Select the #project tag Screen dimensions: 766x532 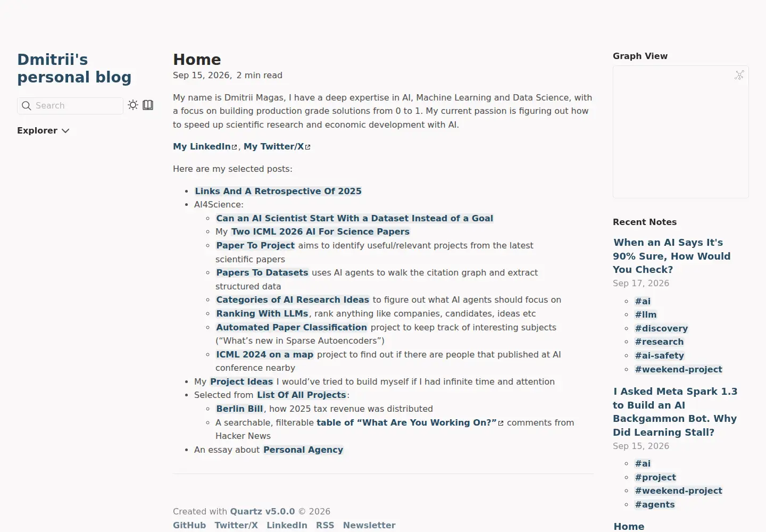pos(655,477)
